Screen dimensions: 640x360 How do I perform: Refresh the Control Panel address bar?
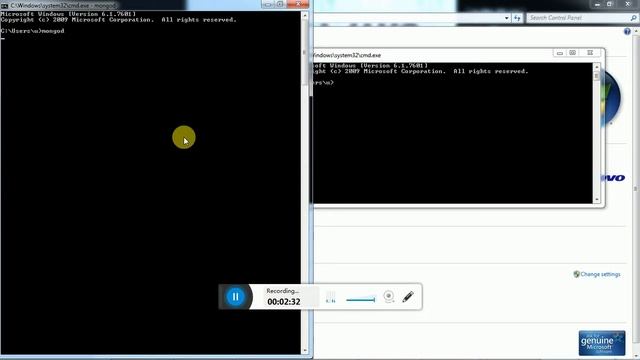pos(517,18)
